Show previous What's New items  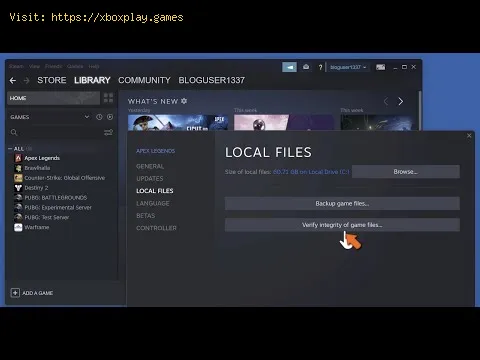386,101
